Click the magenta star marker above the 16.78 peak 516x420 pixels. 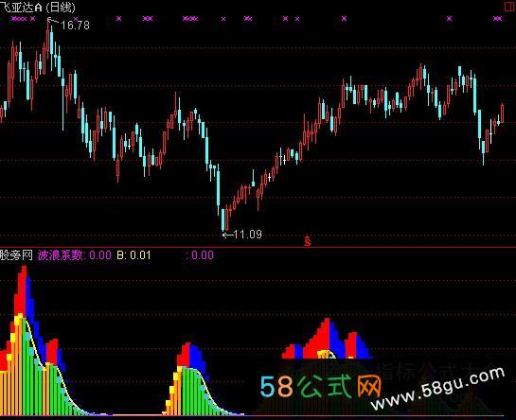coord(76,18)
